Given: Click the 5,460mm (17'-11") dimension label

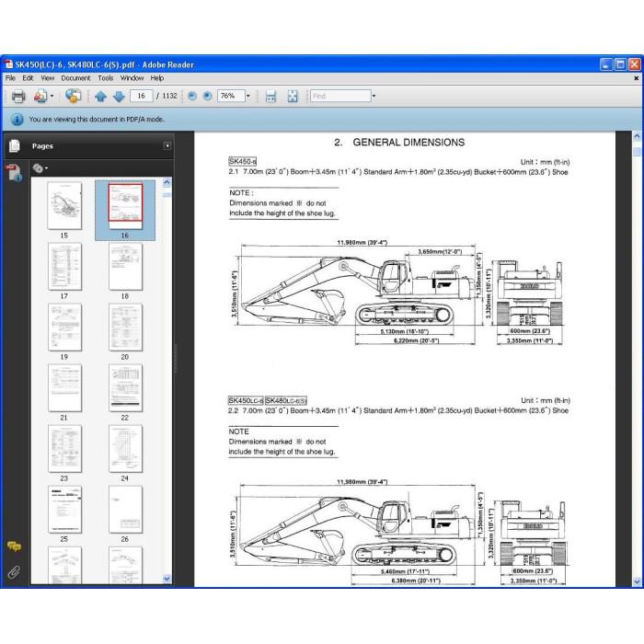Looking at the screenshot, I should coord(405,571).
